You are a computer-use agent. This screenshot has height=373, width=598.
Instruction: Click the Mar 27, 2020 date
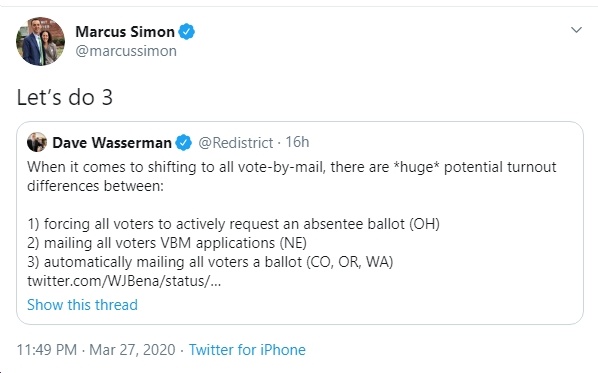132,350
